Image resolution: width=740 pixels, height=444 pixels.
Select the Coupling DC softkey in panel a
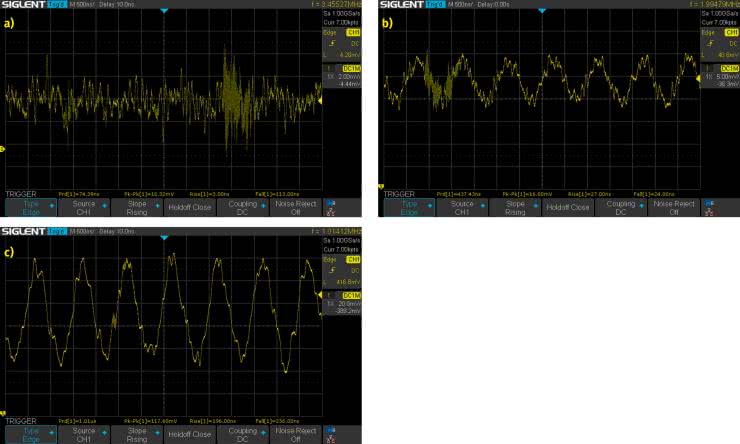[243, 208]
